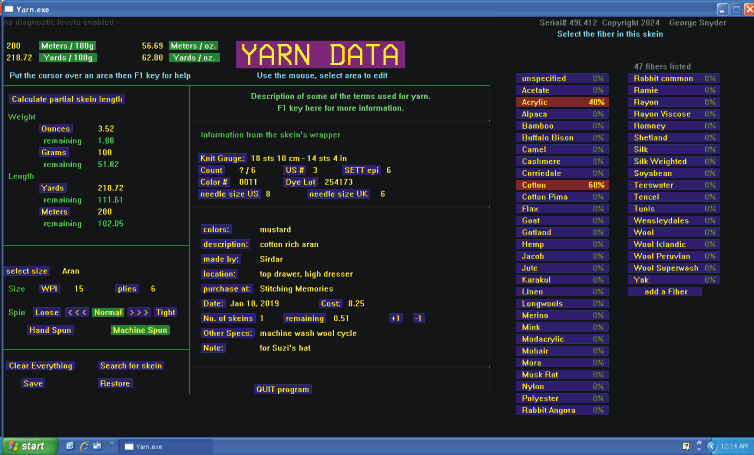Click the Yards / 100g label
754x455 pixels.
coord(68,57)
